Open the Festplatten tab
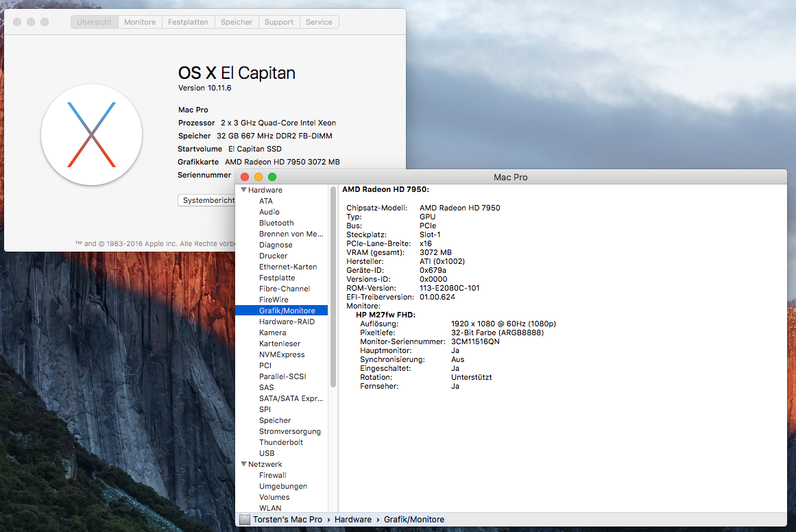Image resolution: width=796 pixels, height=532 pixels. click(189, 22)
